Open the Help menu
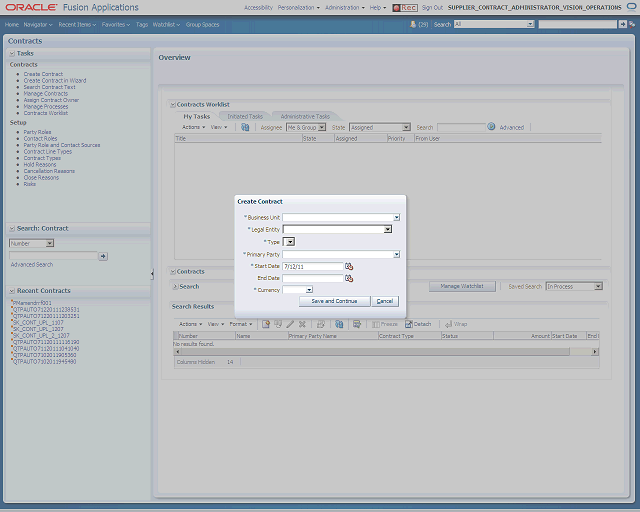 coord(378,8)
